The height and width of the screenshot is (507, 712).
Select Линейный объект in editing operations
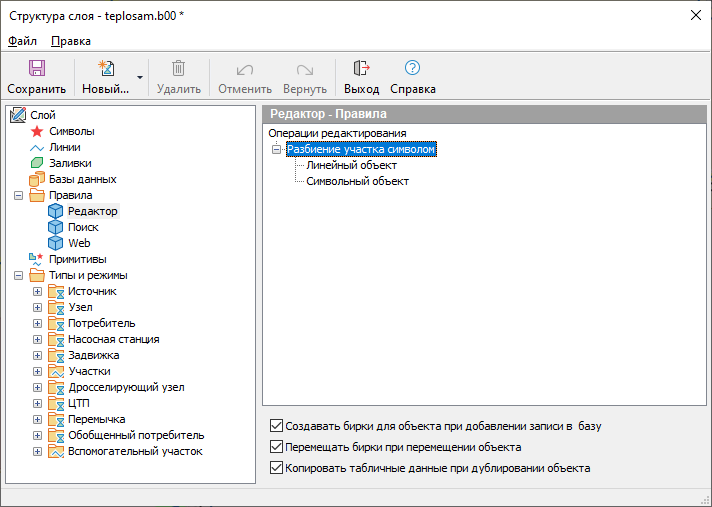pyautogui.click(x=351, y=165)
